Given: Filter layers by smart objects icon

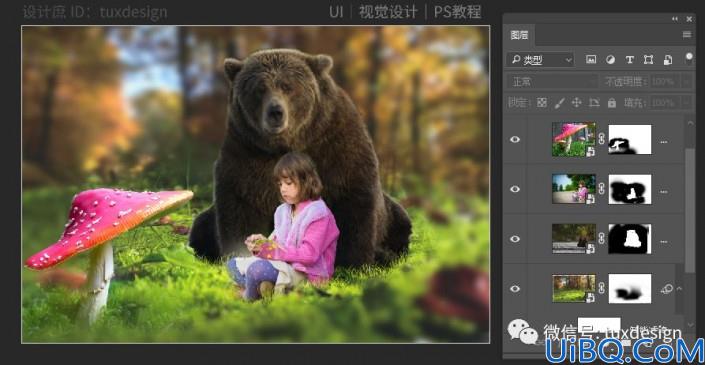Looking at the screenshot, I should click(668, 60).
